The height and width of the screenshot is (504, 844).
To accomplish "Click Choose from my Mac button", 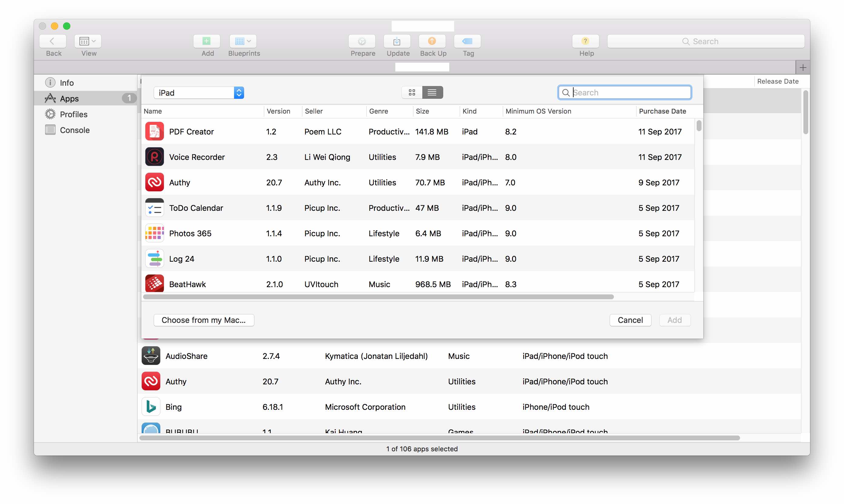I will [x=204, y=320].
